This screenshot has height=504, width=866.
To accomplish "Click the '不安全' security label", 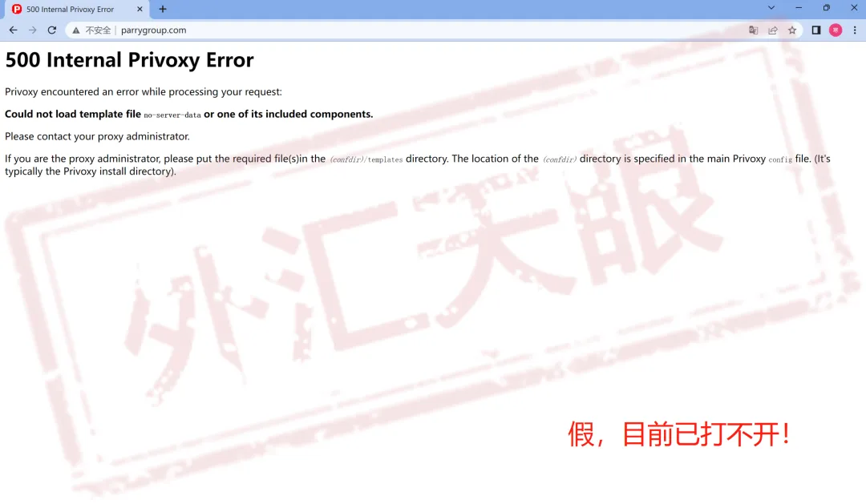I will tap(98, 30).
